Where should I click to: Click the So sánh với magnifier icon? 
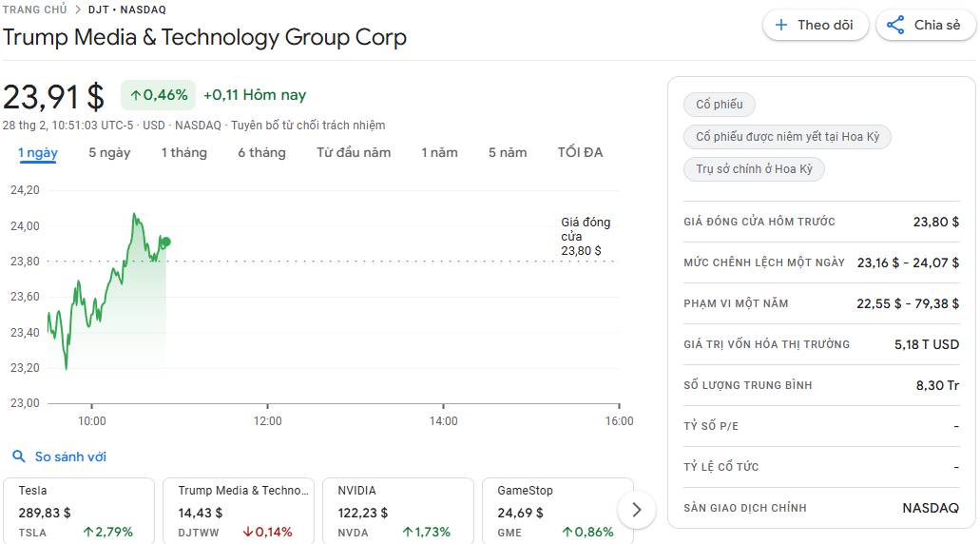(19, 457)
